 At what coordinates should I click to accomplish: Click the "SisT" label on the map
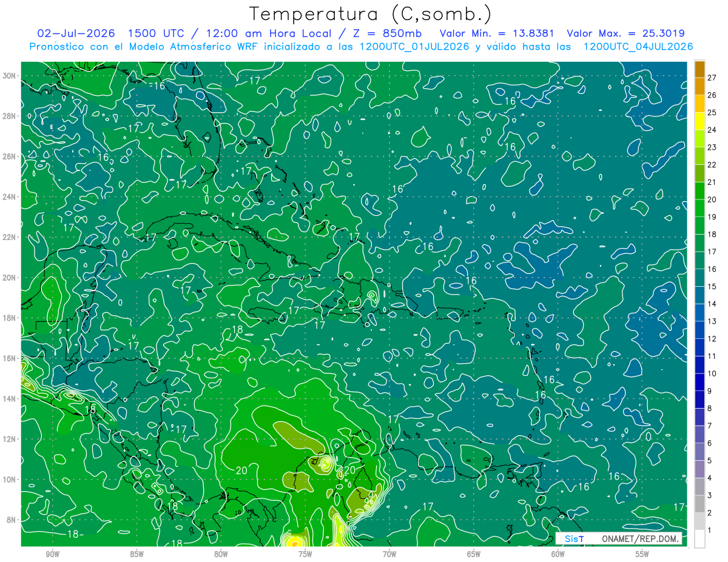coord(574,539)
